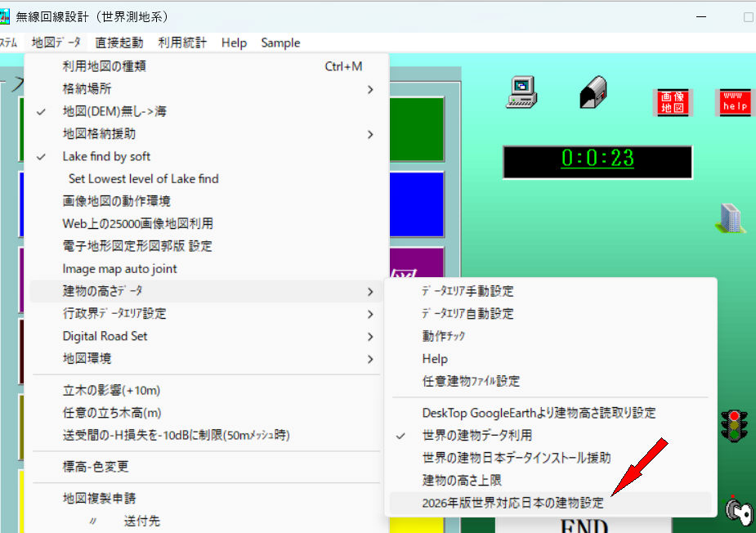Open the 利用統計 menu
The width and height of the screenshot is (756, 533).
(x=182, y=43)
